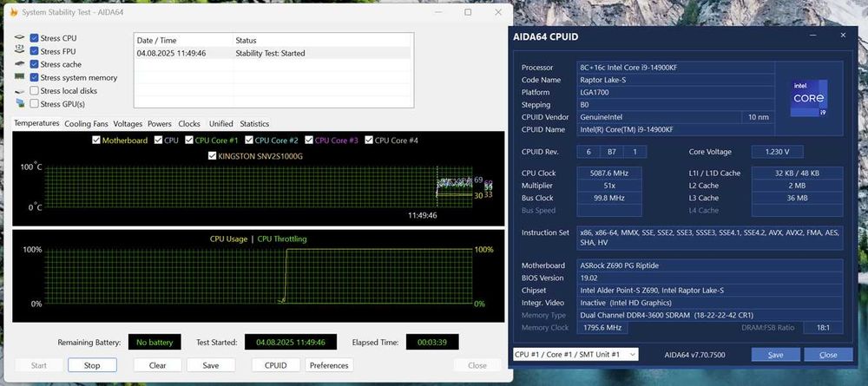868x386 pixels.
Task: Click the disk icon beside Stress local disks
Action: tap(20, 91)
